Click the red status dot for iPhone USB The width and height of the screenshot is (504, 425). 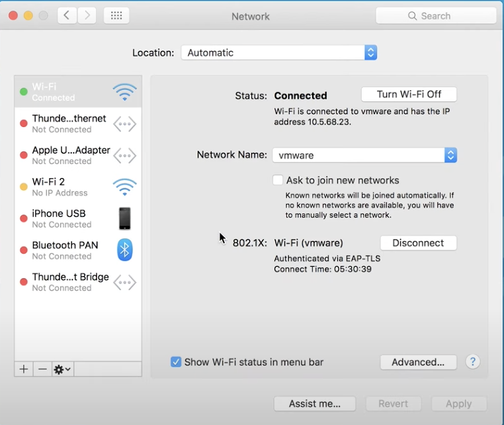[x=23, y=218]
